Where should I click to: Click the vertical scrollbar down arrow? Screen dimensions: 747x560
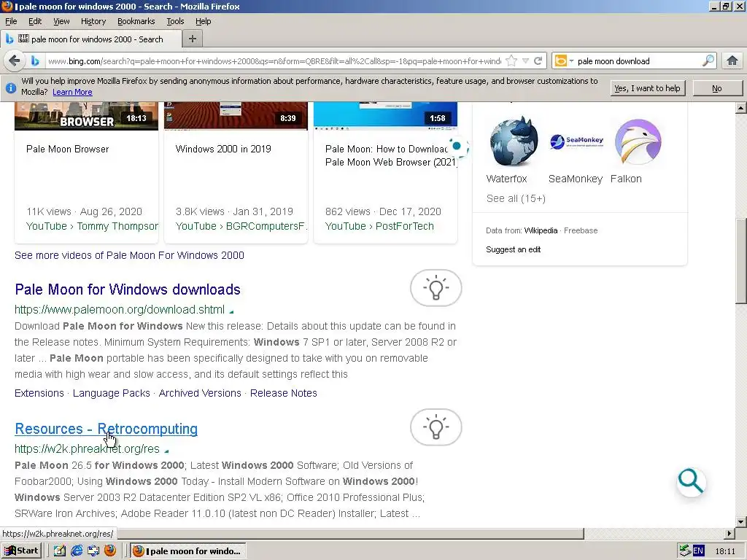coord(741,521)
